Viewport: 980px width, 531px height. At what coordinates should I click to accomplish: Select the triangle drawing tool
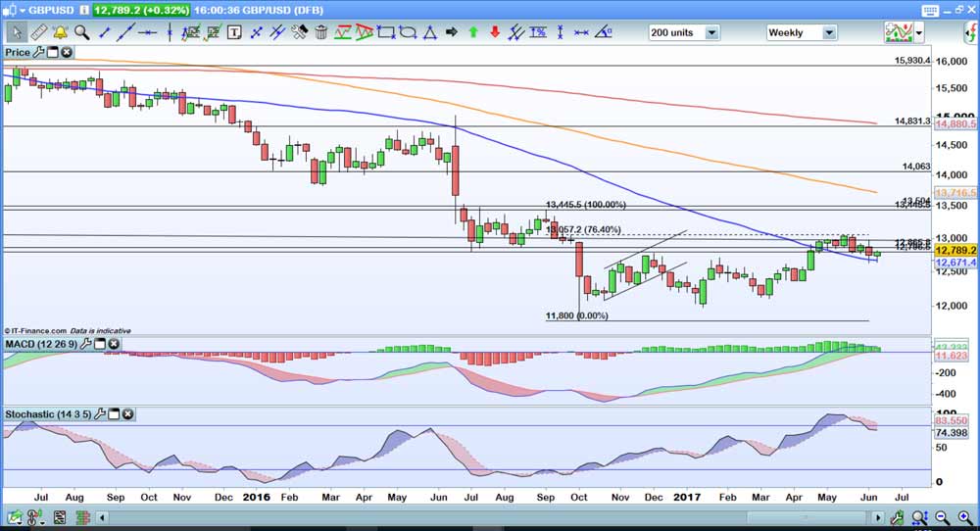coord(429,32)
